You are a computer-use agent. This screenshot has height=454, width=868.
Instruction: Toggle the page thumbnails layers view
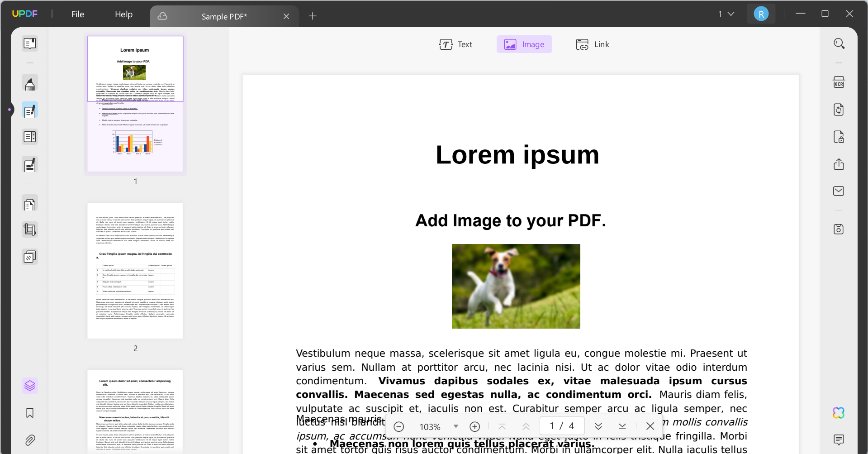(x=29, y=385)
